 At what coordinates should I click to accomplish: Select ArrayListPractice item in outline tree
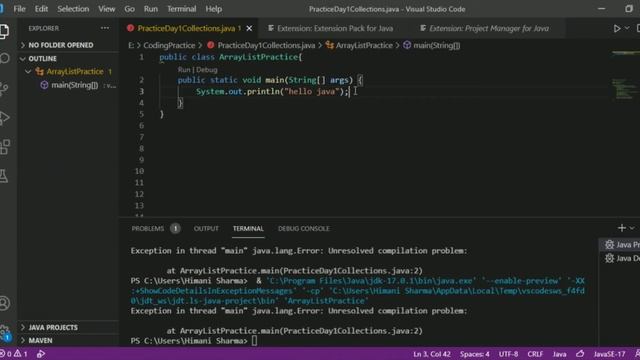coord(75,71)
